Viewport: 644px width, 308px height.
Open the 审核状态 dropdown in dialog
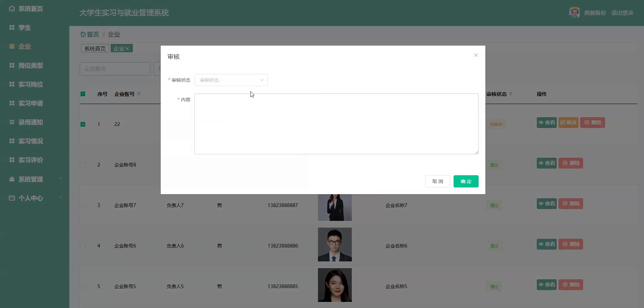pyautogui.click(x=231, y=80)
